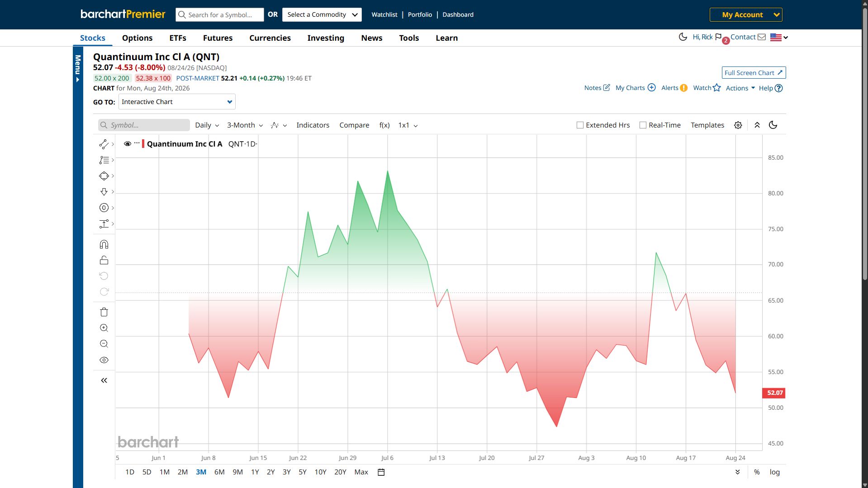Viewport: 868px width, 488px height.
Task: Open the Watchlist link
Action: point(384,14)
